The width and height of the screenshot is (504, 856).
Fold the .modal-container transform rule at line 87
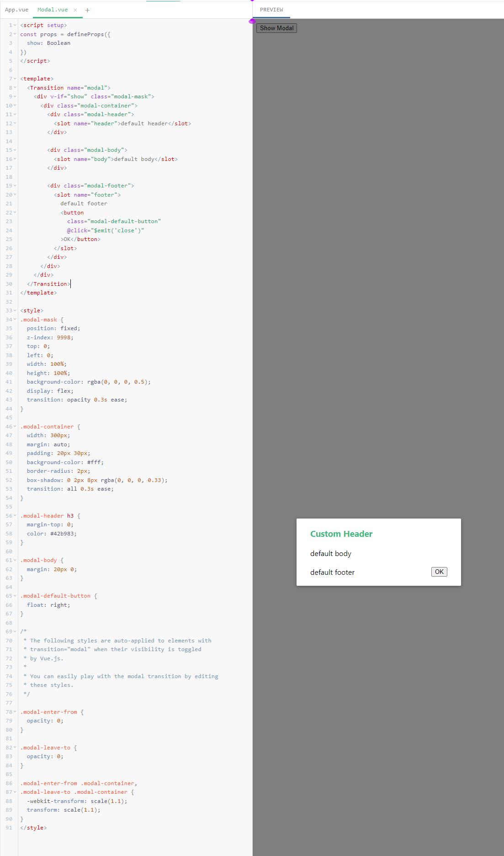pos(15,792)
